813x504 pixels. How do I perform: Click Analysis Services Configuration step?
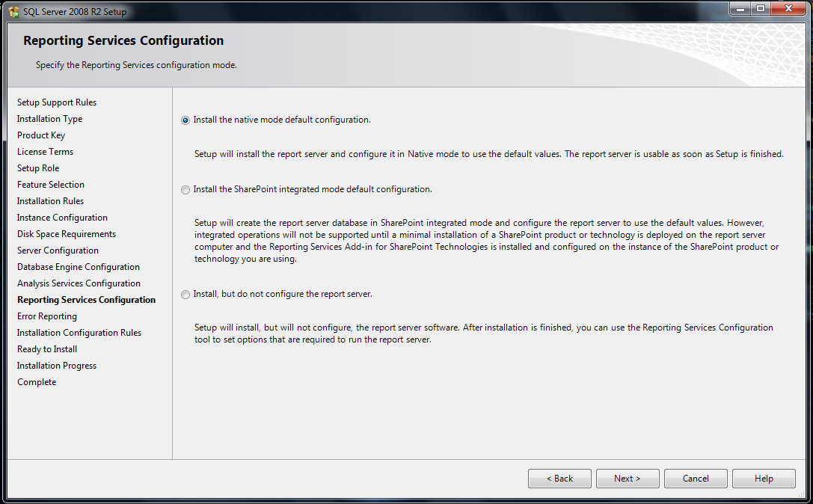coord(79,283)
